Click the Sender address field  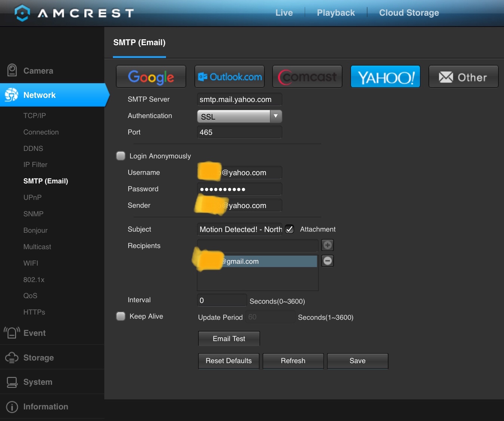pyautogui.click(x=239, y=205)
